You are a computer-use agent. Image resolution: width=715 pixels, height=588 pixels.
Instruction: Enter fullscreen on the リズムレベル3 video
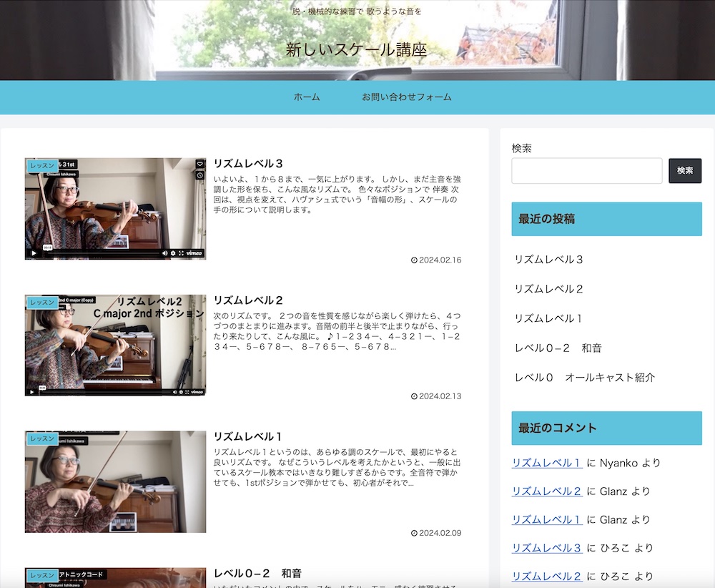(181, 253)
